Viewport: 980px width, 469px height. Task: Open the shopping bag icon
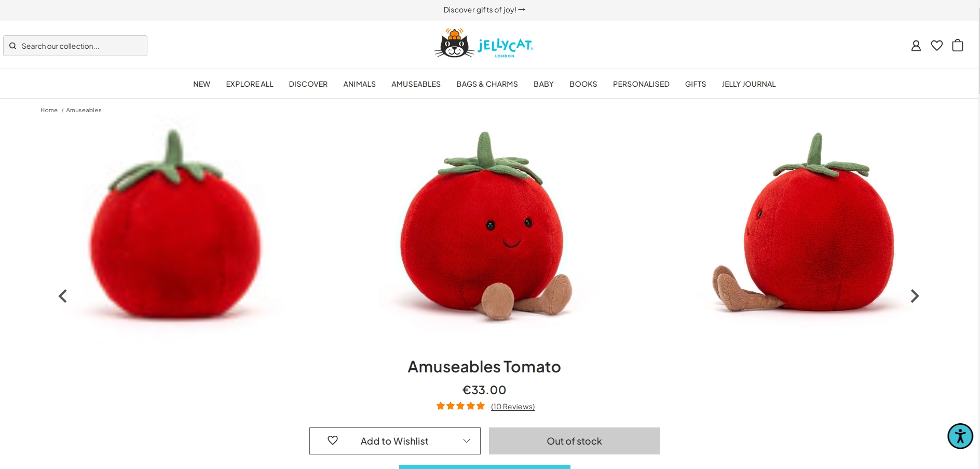pos(958,45)
